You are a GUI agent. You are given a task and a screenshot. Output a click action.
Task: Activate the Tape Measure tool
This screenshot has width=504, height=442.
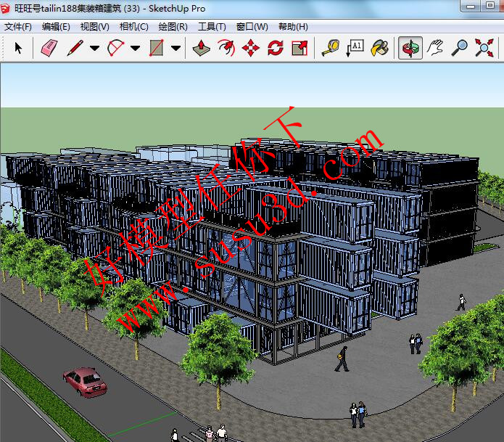[x=331, y=48]
